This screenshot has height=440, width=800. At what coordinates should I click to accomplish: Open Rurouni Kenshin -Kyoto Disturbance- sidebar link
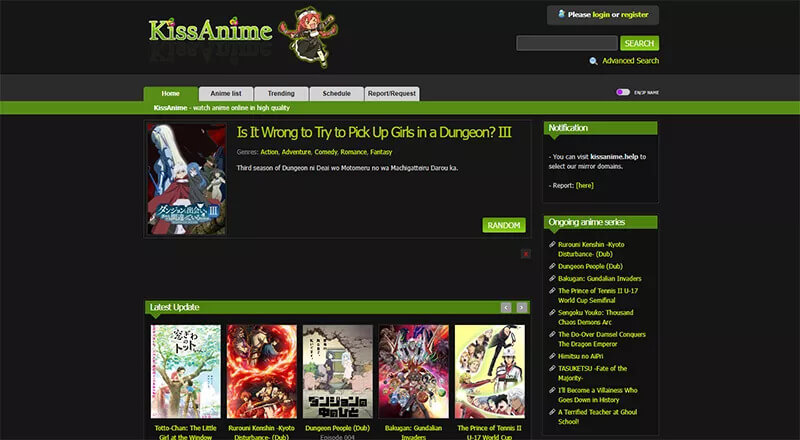(x=591, y=249)
